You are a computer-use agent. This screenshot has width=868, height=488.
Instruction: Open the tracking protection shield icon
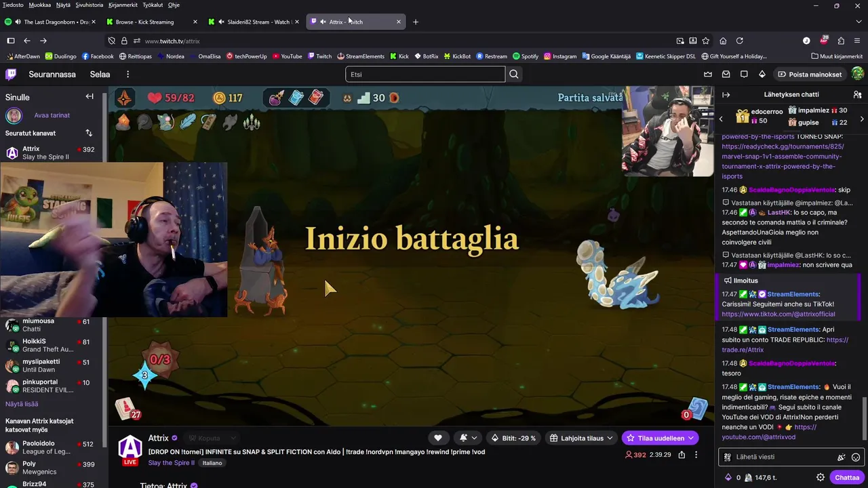pos(112,41)
